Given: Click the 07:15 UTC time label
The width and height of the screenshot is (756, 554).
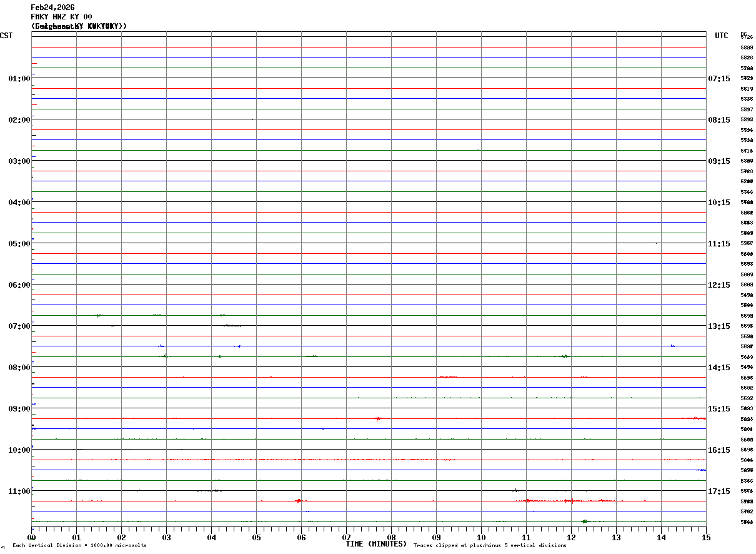Looking at the screenshot, I should pos(719,78).
